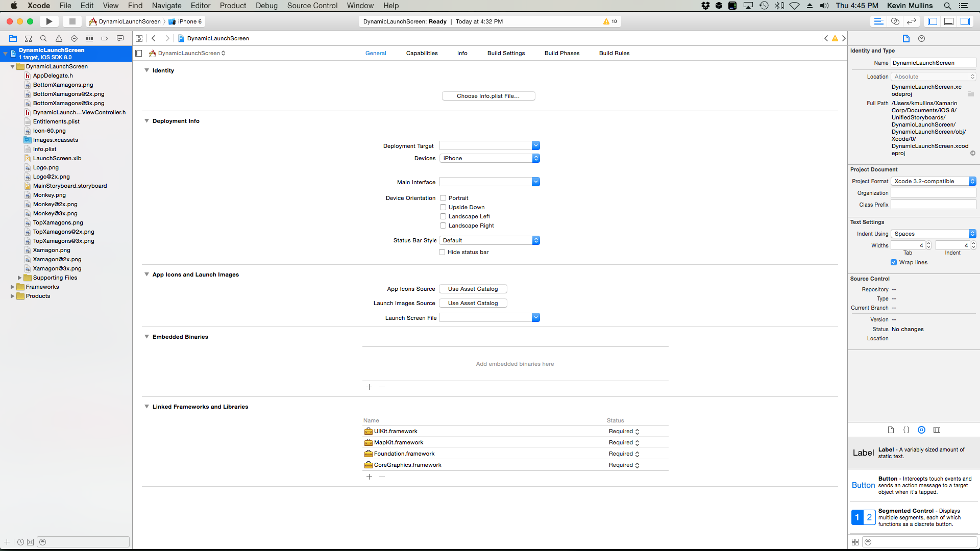The width and height of the screenshot is (980, 551).
Task: Open the Source Control menu
Action: coord(312,6)
